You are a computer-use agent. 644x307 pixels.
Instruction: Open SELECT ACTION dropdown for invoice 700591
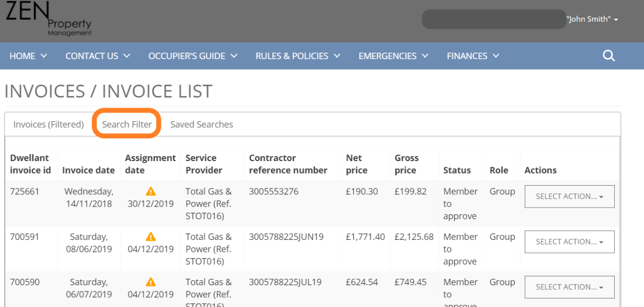tap(569, 241)
